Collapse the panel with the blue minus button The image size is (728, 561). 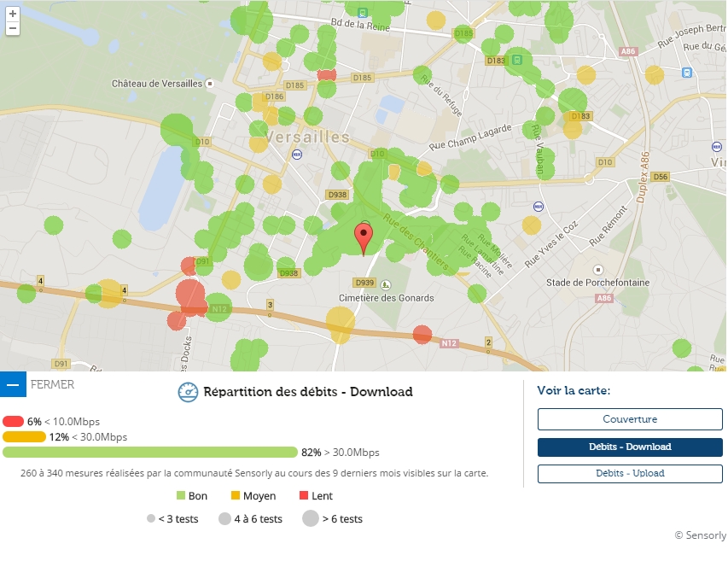(x=13, y=384)
